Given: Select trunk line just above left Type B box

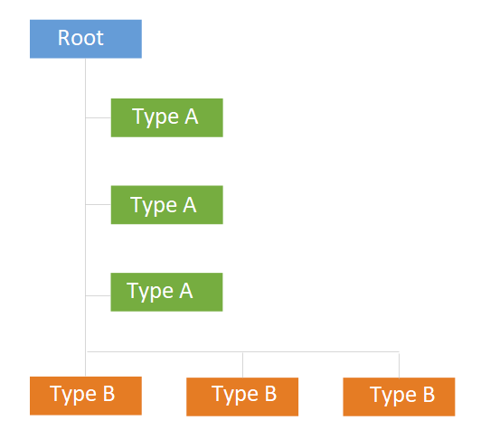Looking at the screenshot, I should tap(85, 365).
